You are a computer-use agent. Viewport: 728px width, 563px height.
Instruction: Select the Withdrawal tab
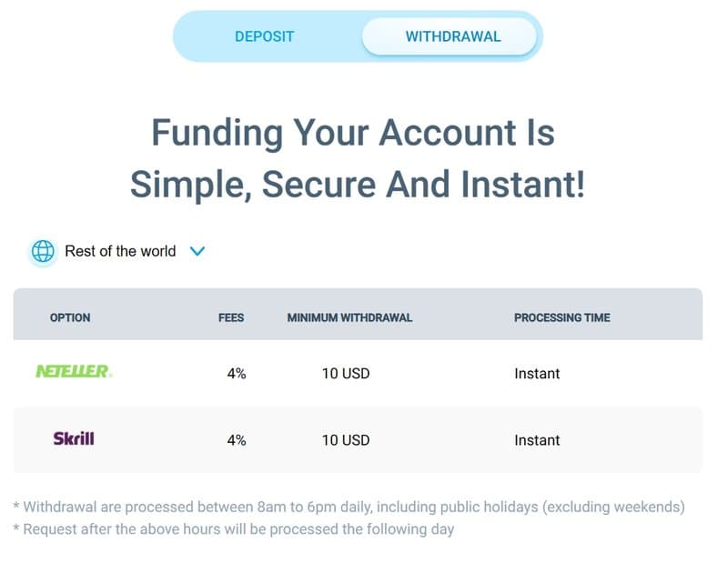(452, 37)
